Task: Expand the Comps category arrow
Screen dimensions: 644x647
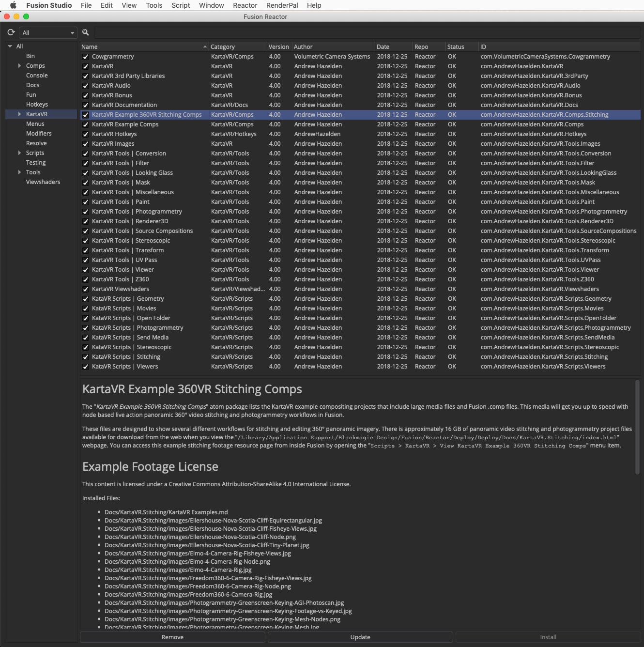Action: pos(19,66)
